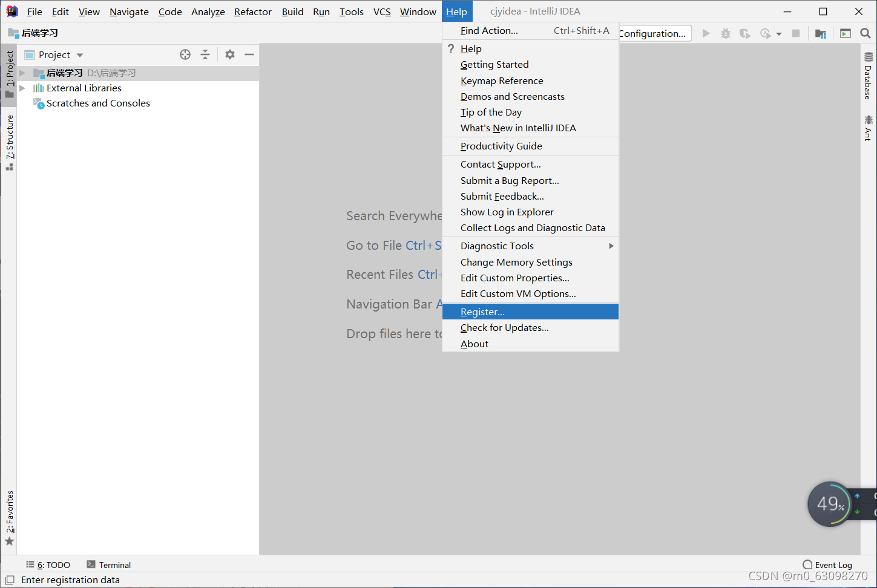Open the Build menu
877x588 pixels.
(292, 11)
